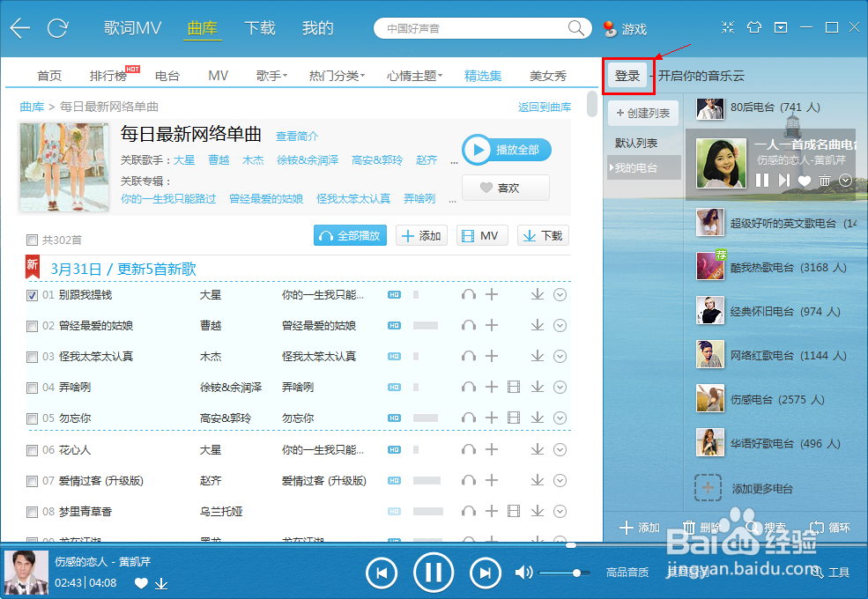Image resolution: width=868 pixels, height=599 pixels.
Task: Open more options arrow for 弄啥咧 row
Action: (x=560, y=387)
